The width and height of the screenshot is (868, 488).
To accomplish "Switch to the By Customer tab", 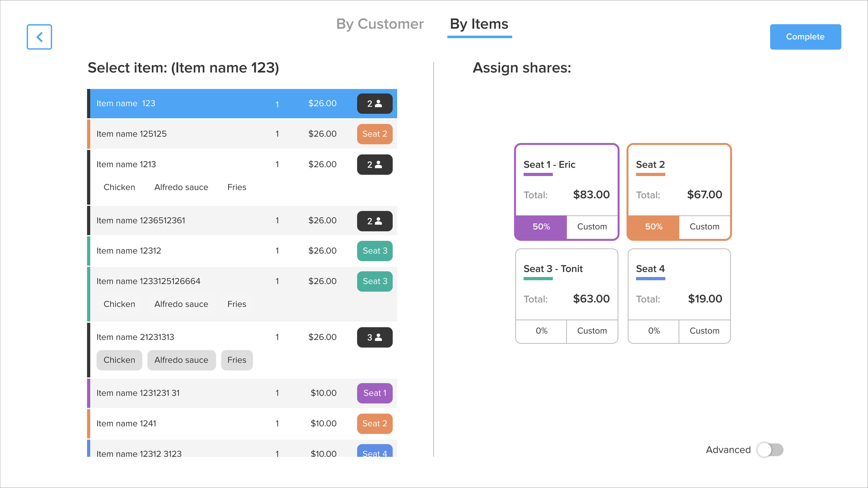I will 380,24.
